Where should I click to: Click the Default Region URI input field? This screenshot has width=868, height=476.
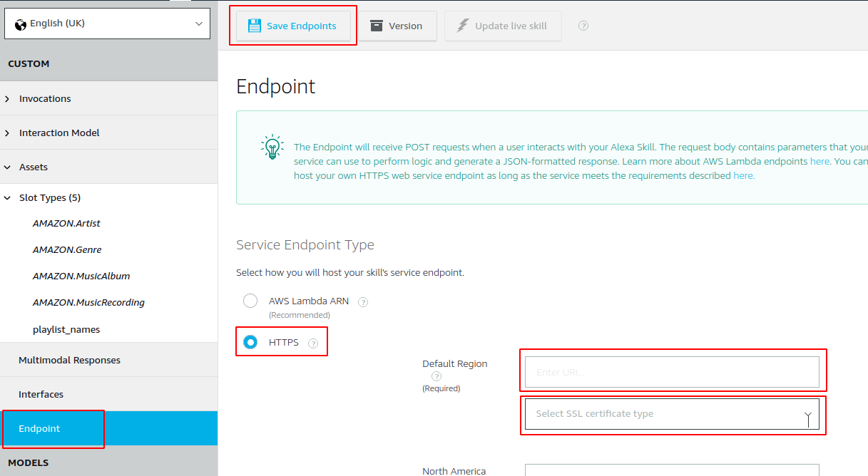pos(672,372)
